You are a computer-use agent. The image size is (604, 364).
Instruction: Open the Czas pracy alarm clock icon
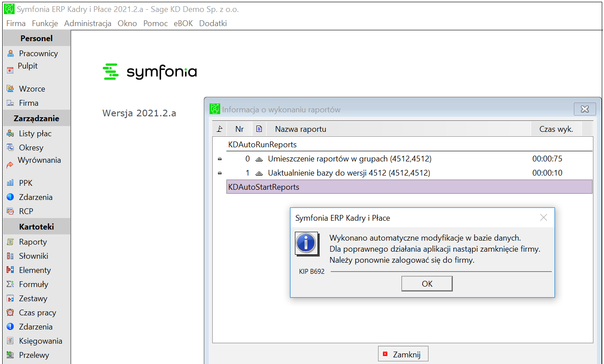(11, 313)
